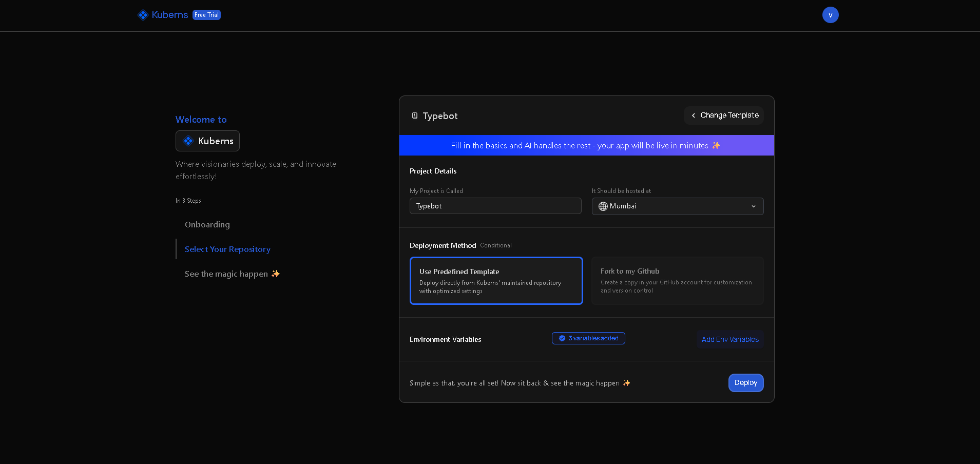Select the Onboarding step in the sidebar
The width and height of the screenshot is (980, 464).
pos(207,224)
